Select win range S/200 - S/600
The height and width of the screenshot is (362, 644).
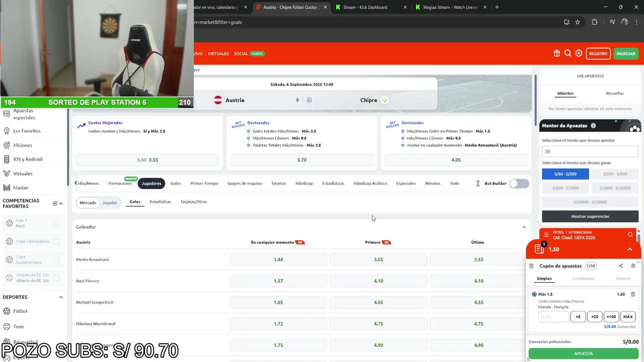(x=614, y=174)
